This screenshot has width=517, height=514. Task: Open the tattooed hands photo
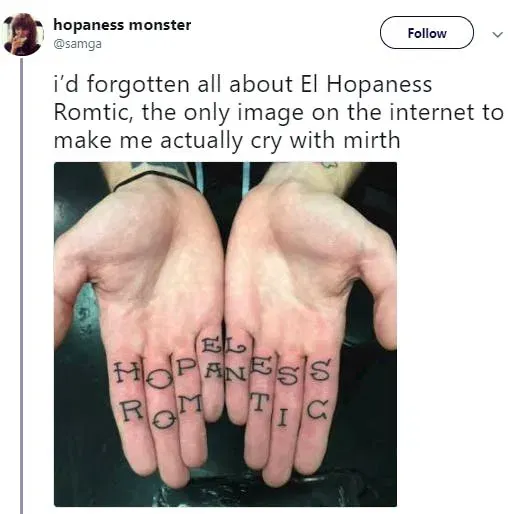[225, 334]
